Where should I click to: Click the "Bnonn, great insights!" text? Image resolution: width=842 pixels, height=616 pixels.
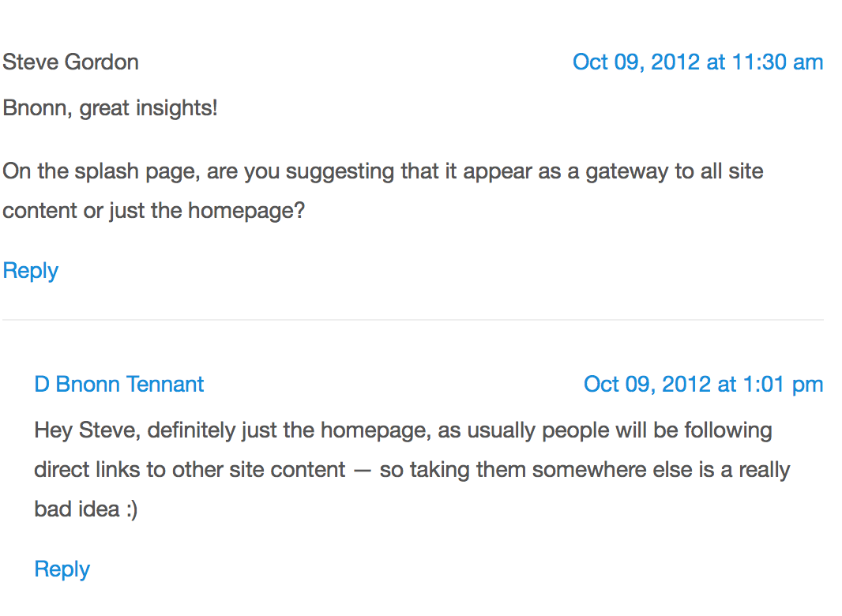click(110, 108)
